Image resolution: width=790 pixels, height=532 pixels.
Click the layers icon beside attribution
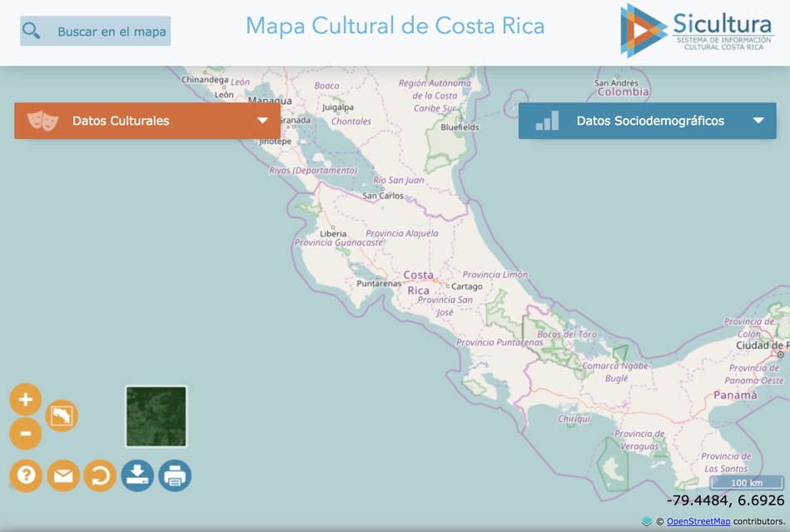[647, 521]
